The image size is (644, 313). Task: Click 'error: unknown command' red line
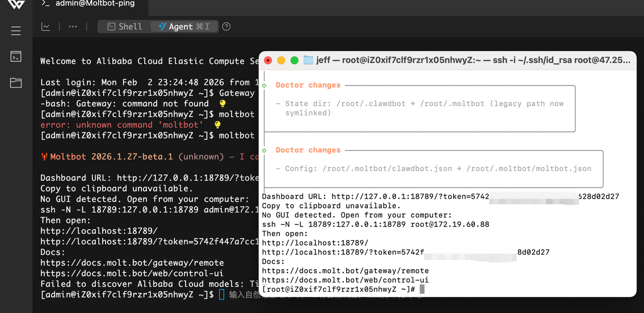pyautogui.click(x=122, y=125)
